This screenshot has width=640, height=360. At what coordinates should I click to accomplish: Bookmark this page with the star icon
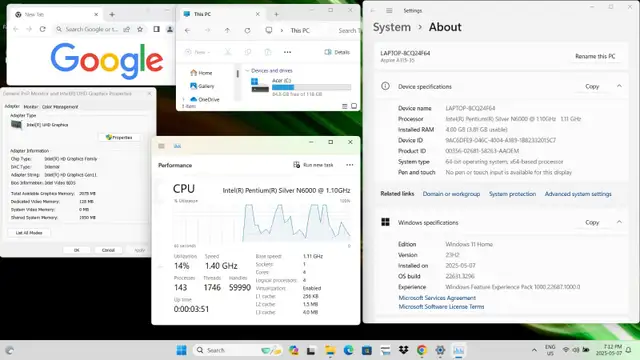[140, 29]
